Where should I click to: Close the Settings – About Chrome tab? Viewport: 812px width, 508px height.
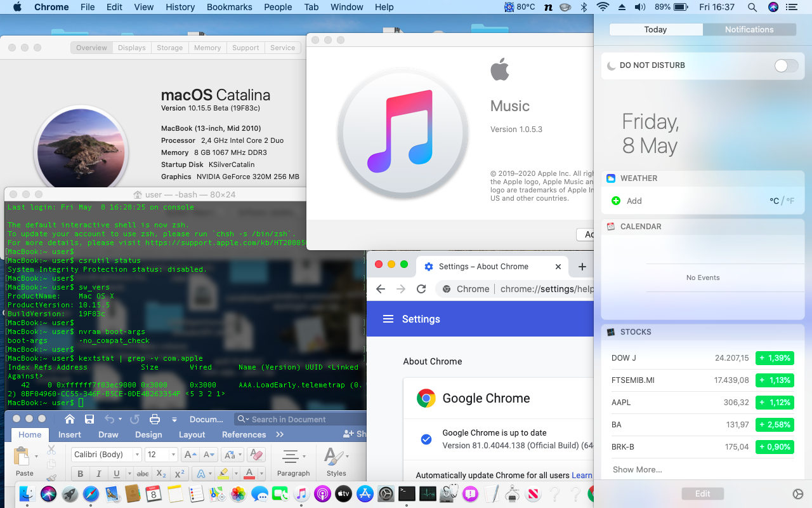point(558,267)
